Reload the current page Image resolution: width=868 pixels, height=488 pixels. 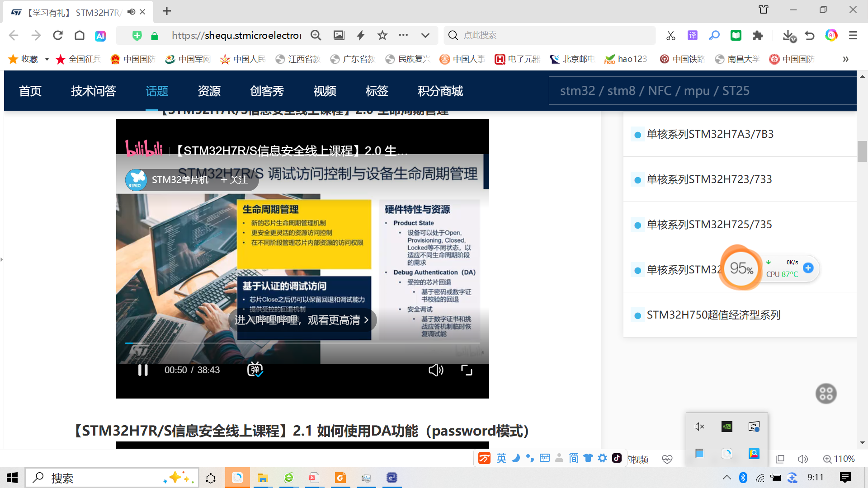click(58, 35)
